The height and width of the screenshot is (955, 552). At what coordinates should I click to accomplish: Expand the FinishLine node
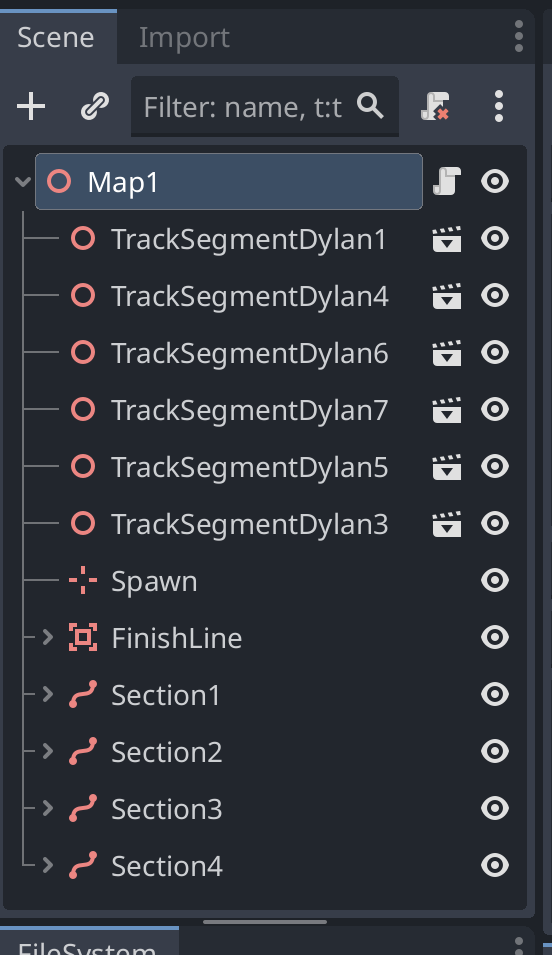(48, 638)
